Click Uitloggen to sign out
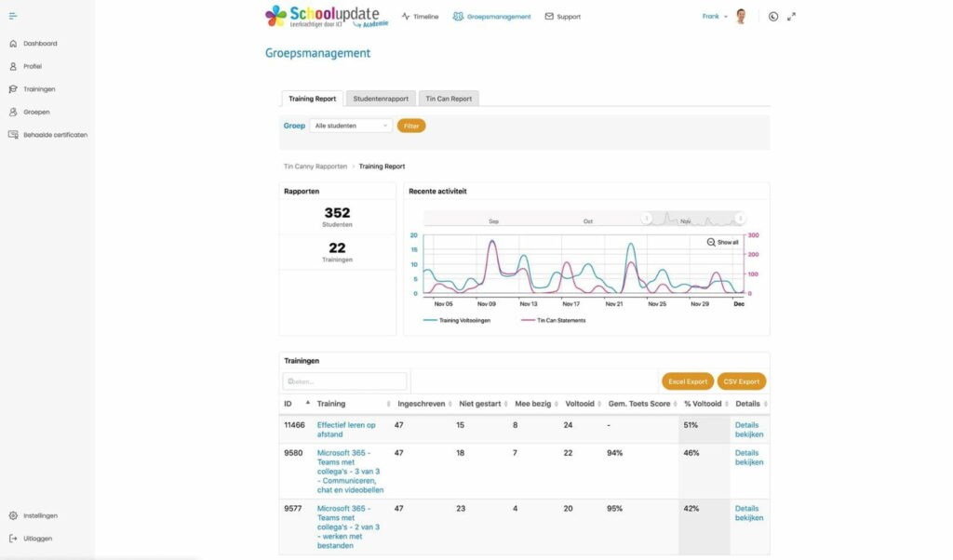 click(31, 539)
